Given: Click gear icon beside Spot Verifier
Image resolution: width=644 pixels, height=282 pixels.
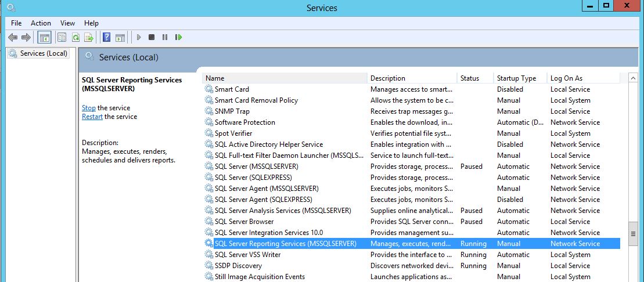Looking at the screenshot, I should 209,133.
